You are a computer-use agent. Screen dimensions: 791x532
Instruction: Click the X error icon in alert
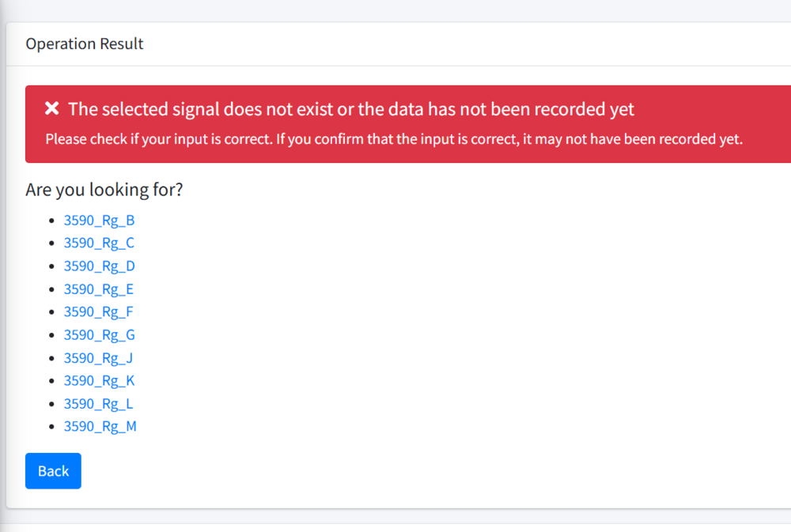point(52,109)
